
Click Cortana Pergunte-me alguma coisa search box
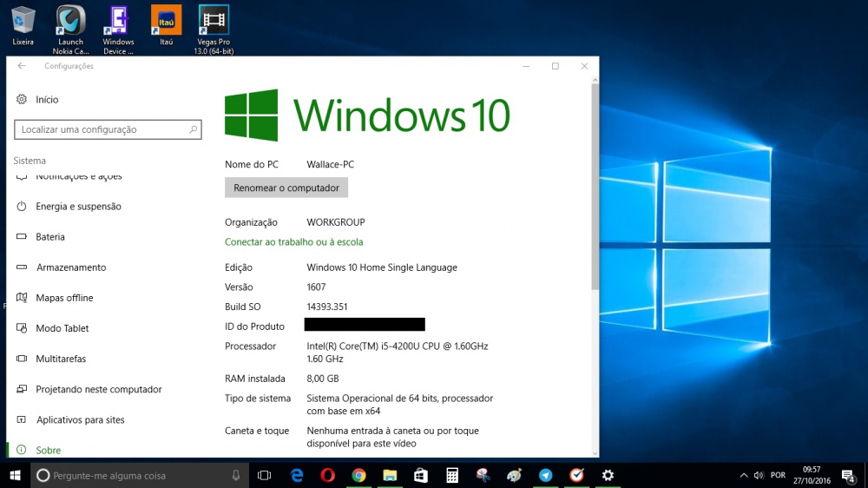click(140, 475)
